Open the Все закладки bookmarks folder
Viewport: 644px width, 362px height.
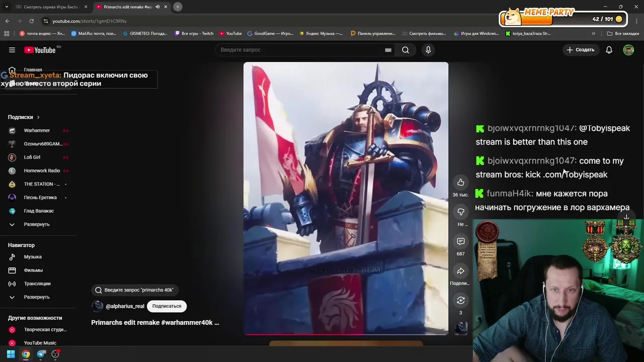623,34
